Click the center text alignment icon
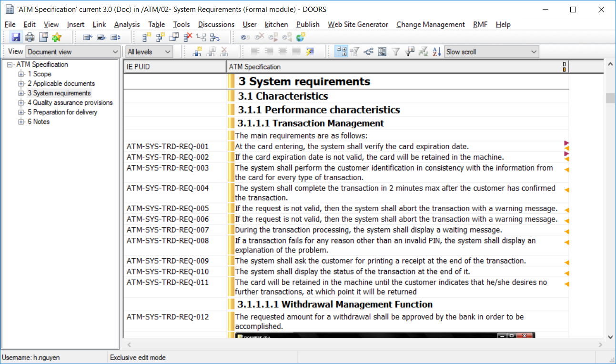Screen dimensions: 616x364 [x=283, y=51]
